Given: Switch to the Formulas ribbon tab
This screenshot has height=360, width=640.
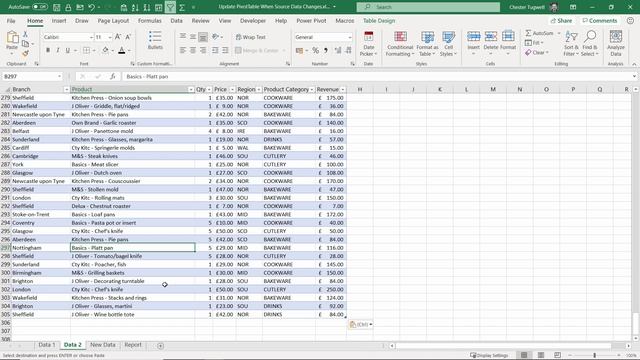Looking at the screenshot, I should (x=149, y=20).
